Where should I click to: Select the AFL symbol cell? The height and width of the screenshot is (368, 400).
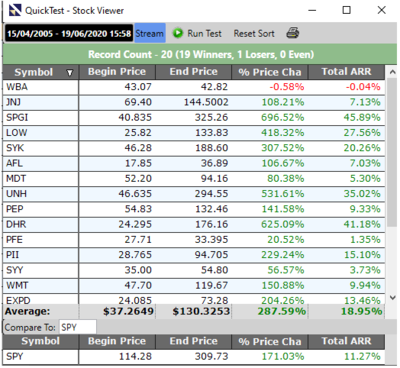coord(41,163)
